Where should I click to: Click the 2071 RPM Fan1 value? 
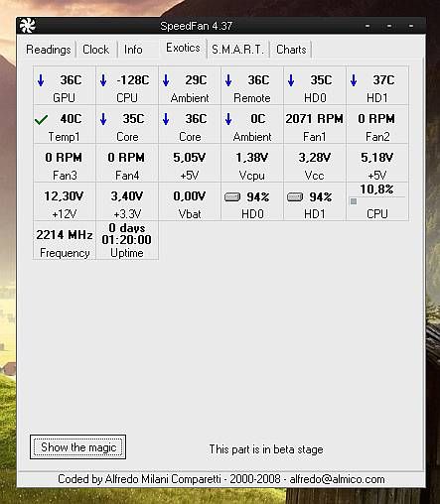click(x=314, y=119)
